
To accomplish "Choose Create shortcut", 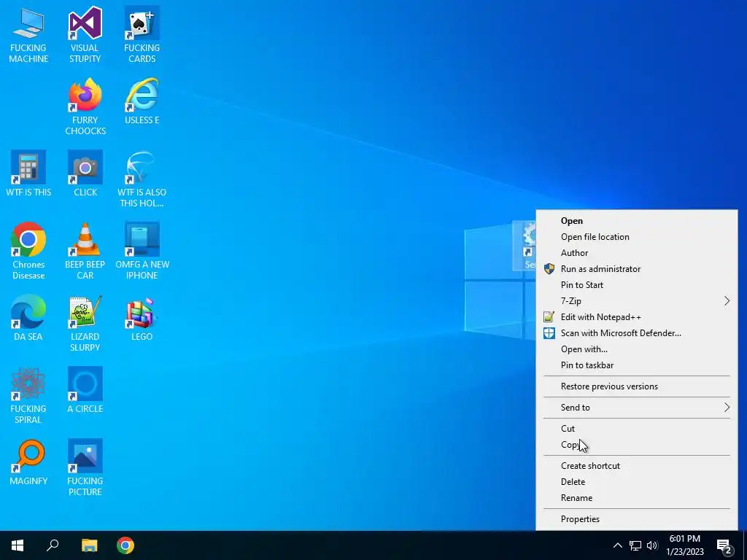I will pos(636,466).
